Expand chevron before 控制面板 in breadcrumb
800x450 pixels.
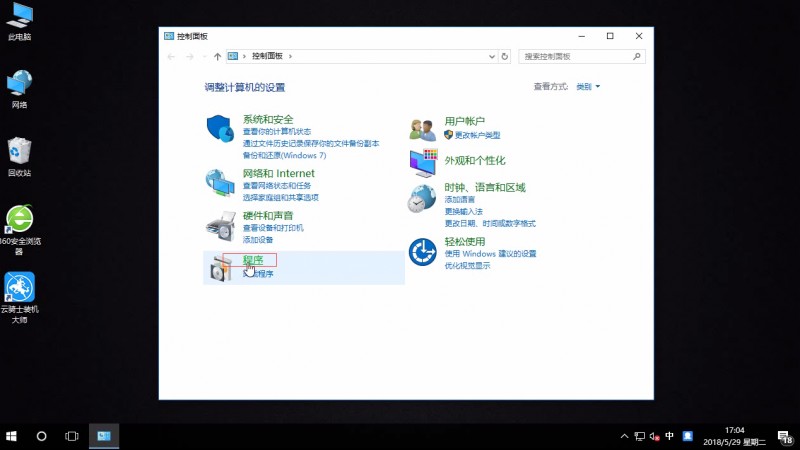tap(244, 56)
